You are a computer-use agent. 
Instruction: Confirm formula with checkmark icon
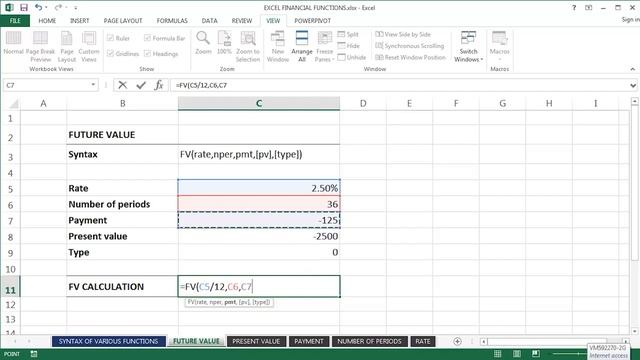141,85
